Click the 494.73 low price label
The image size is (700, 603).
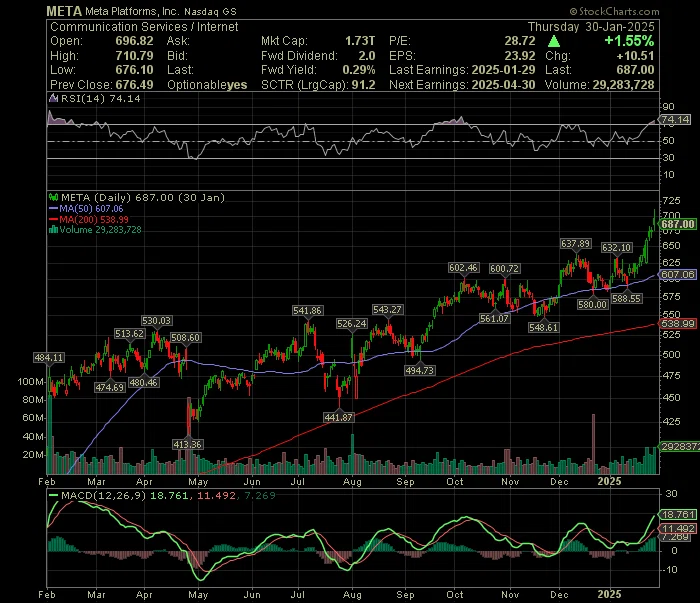(420, 370)
